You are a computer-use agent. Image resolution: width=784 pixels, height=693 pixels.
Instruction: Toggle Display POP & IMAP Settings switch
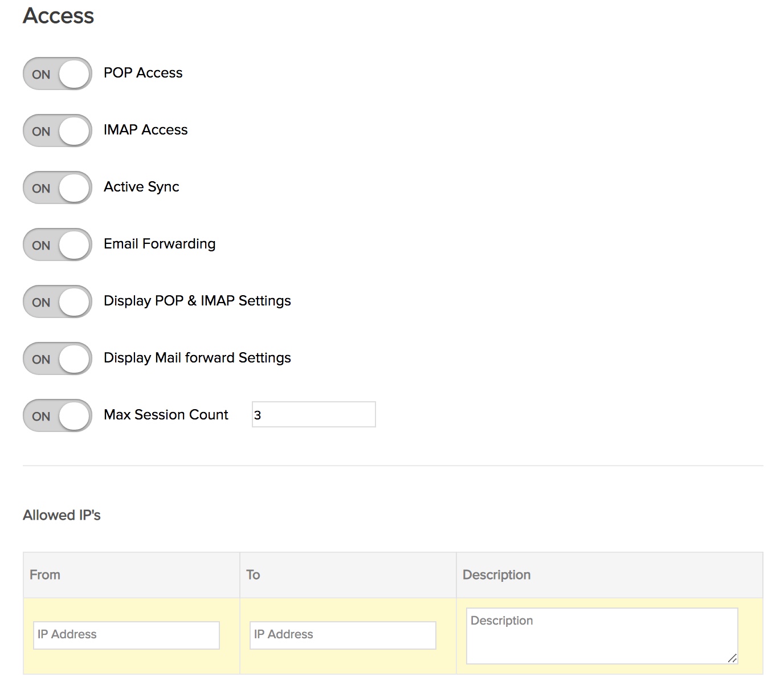pyautogui.click(x=58, y=301)
